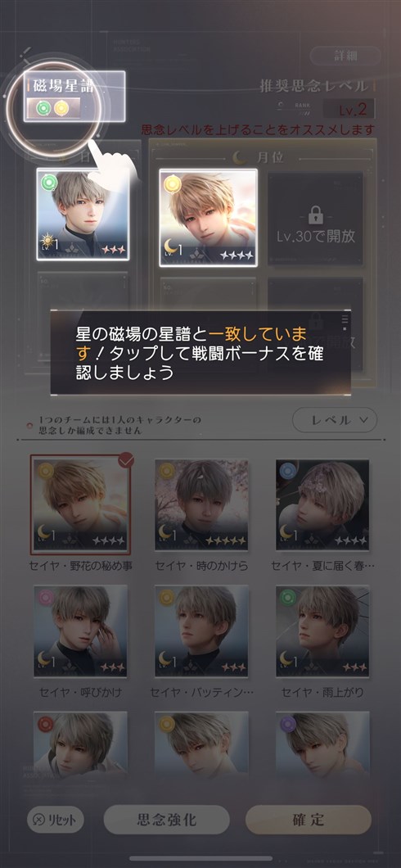Confirm the team with 確定
This screenshot has width=401, height=868.
(309, 820)
